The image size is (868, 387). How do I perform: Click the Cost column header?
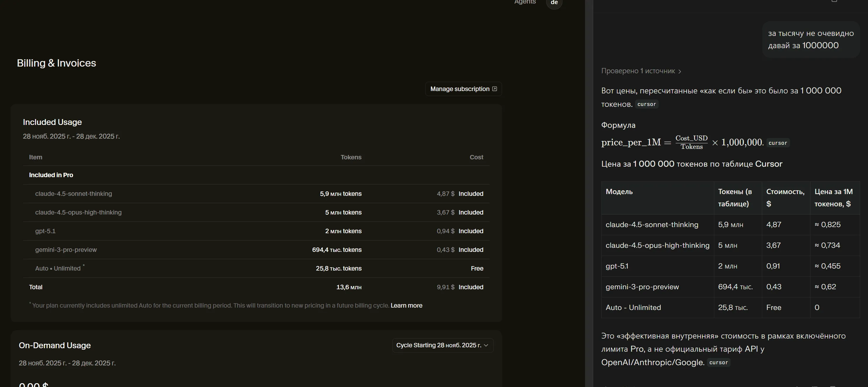tap(476, 157)
